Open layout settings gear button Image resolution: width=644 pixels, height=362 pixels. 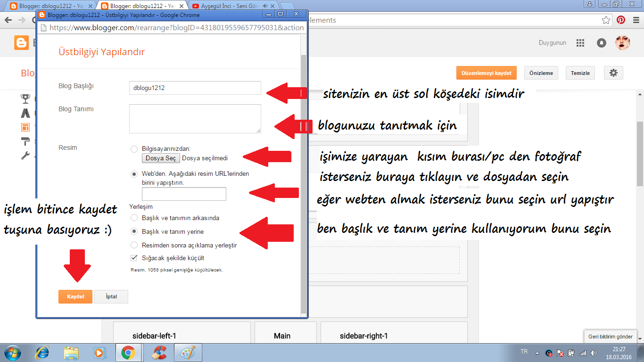[x=613, y=73]
